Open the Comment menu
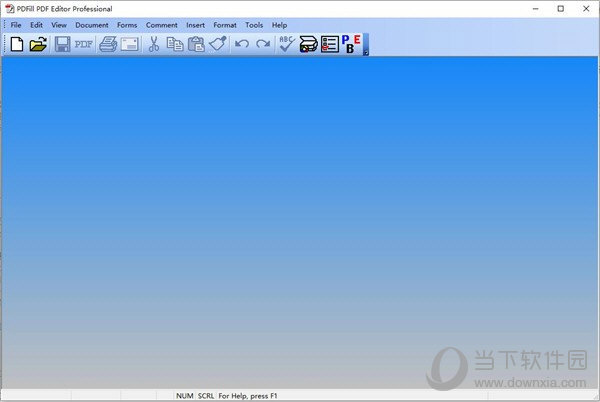 coord(161,25)
